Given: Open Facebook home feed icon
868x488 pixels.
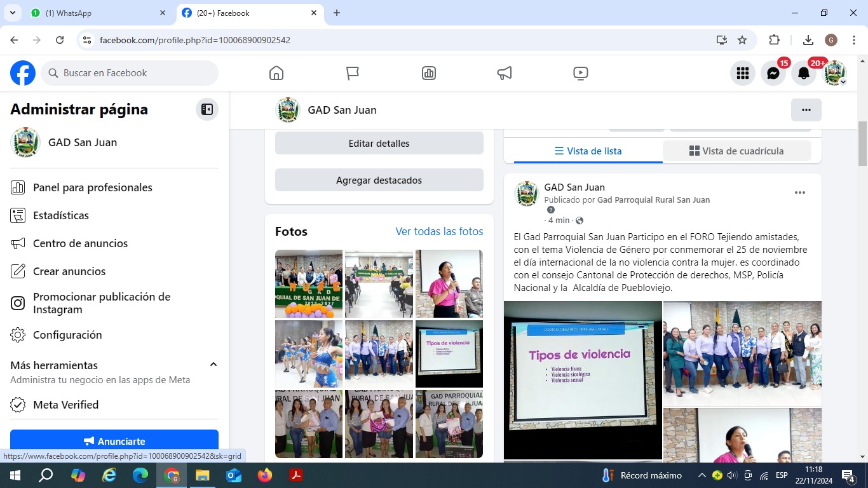Looking at the screenshot, I should point(276,73).
